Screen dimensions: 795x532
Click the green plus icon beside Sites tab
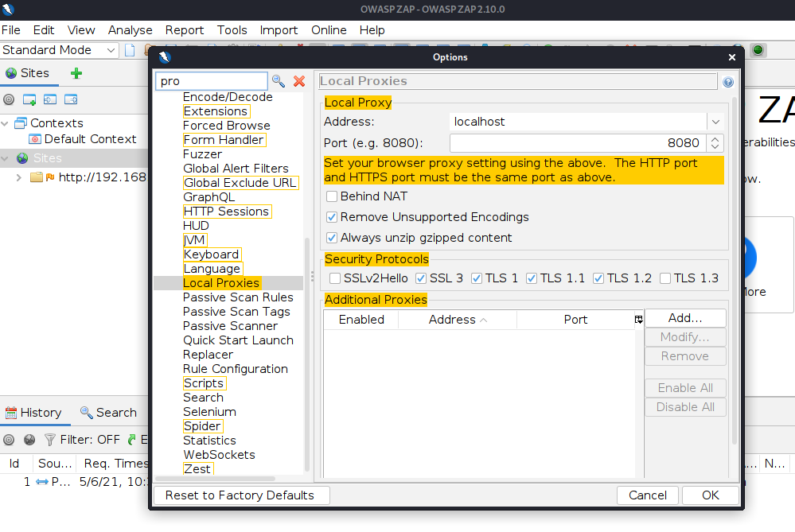(76, 73)
